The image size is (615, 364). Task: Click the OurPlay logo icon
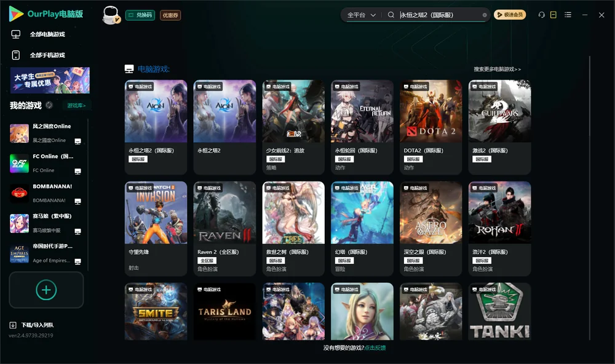tap(16, 14)
